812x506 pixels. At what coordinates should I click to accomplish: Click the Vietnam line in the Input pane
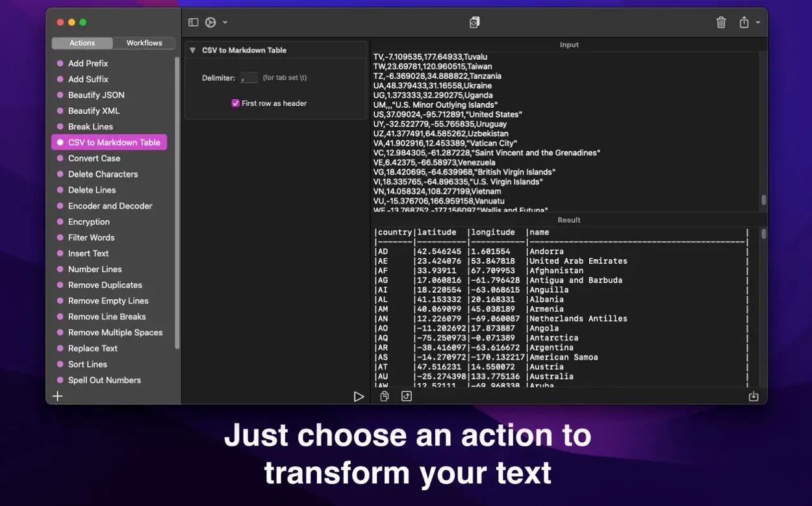pyautogui.click(x=438, y=192)
